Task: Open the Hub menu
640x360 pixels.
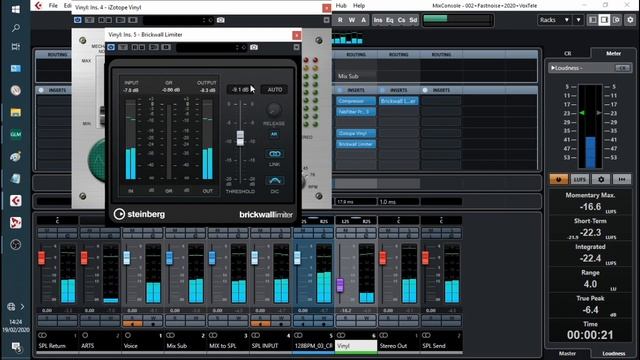Action: [x=341, y=6]
